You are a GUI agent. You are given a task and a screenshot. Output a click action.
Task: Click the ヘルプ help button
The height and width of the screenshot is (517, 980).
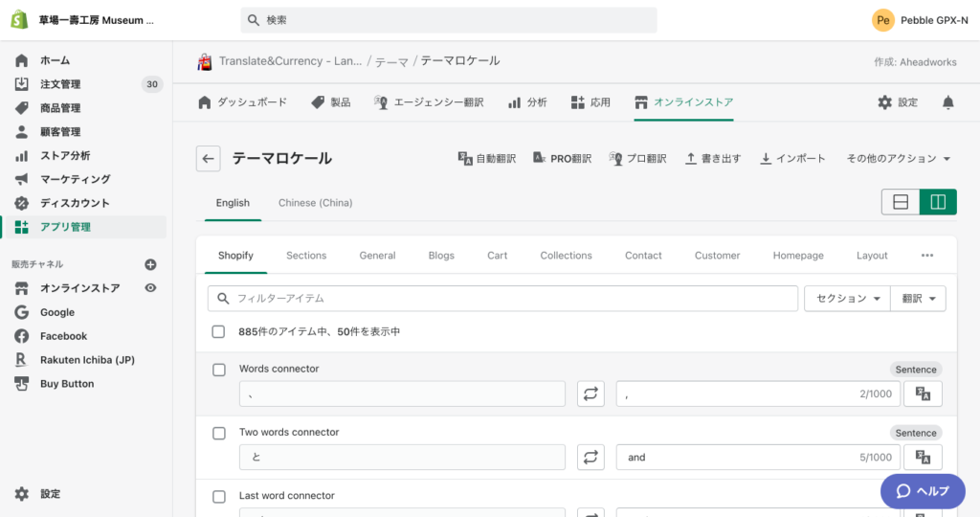click(922, 491)
